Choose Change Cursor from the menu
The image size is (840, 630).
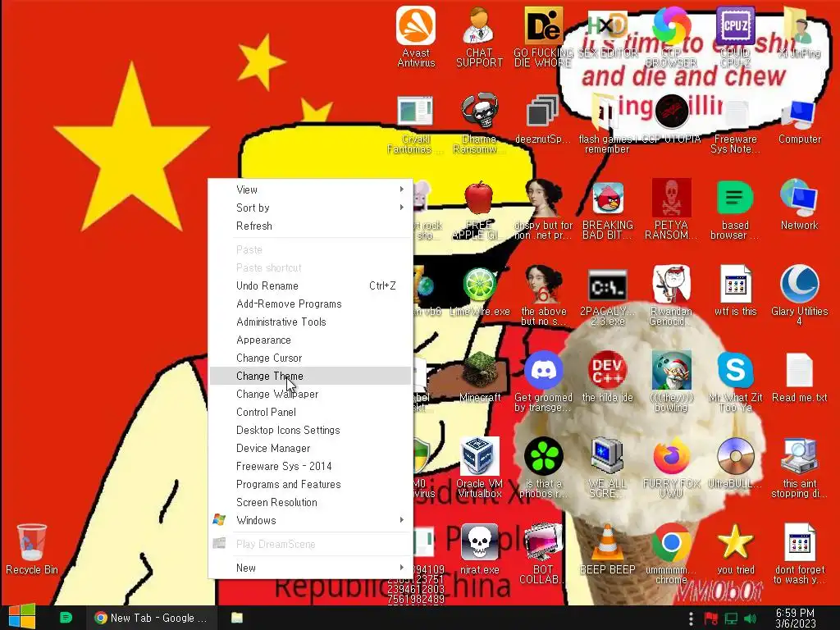(310, 358)
